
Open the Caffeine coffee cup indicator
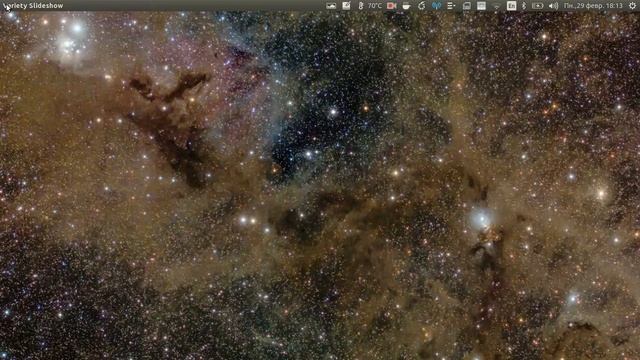coord(406,6)
